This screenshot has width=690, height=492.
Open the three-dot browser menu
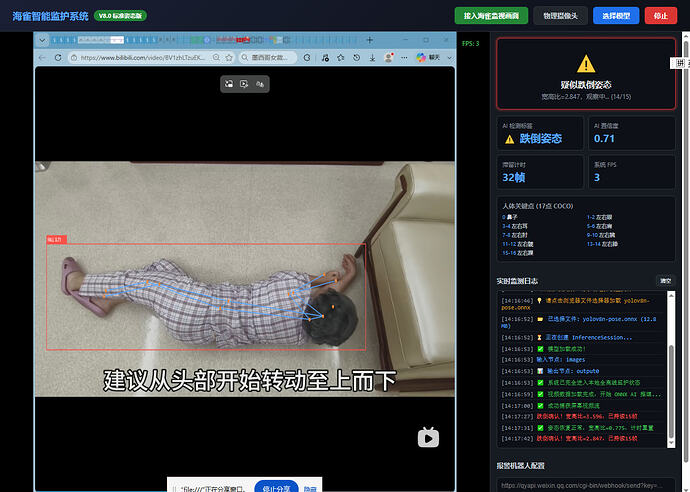coord(404,58)
